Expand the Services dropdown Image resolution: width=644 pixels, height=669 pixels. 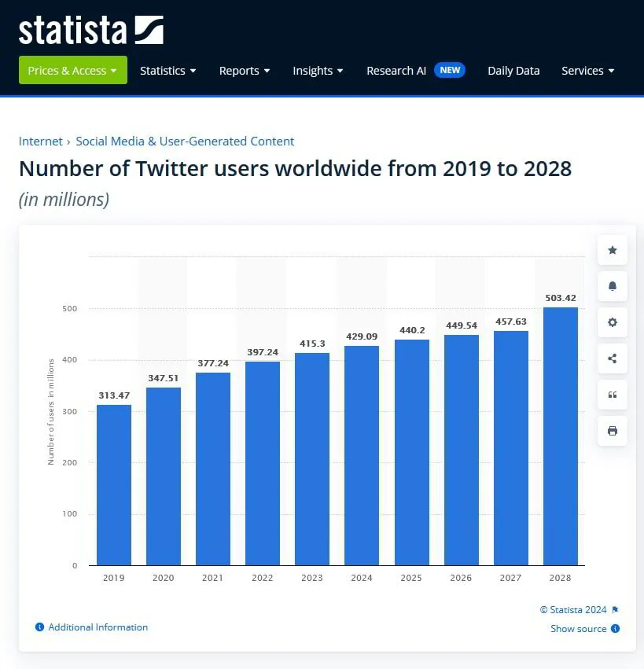pyautogui.click(x=587, y=70)
